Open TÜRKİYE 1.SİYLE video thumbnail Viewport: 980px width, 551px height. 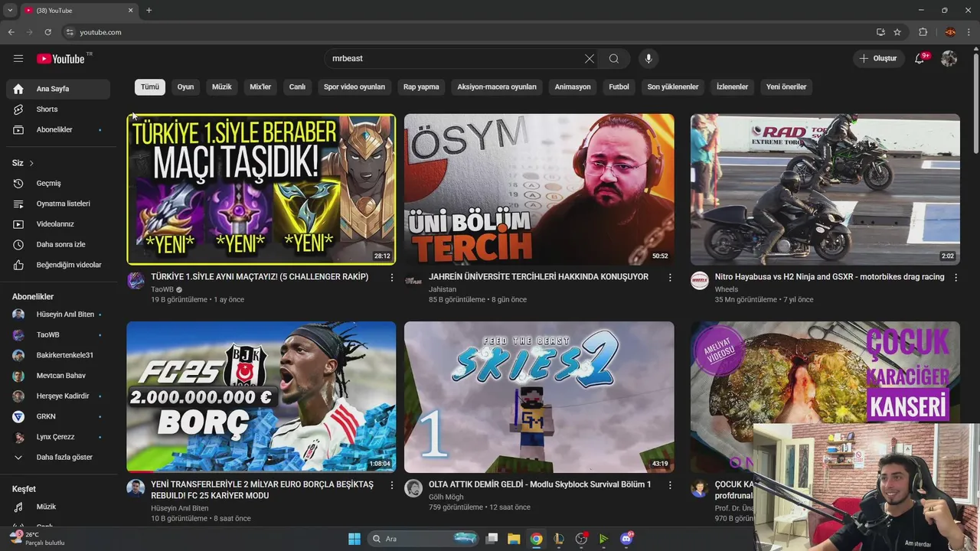click(261, 189)
